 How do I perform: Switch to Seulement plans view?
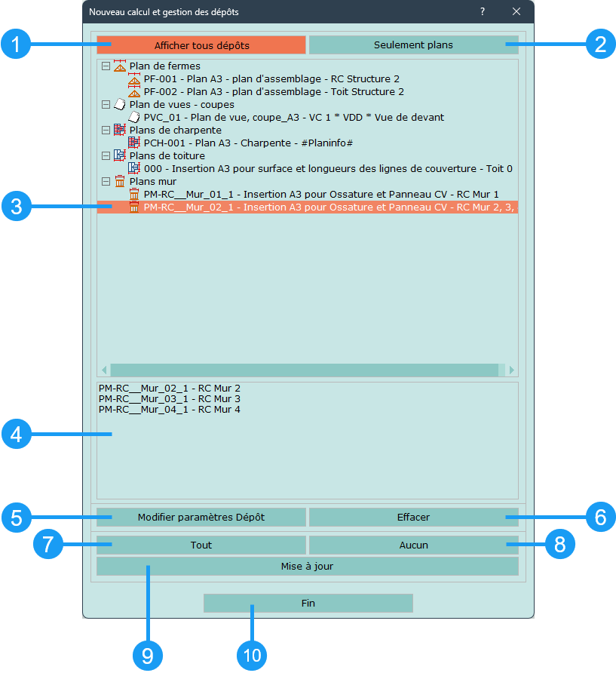coord(413,45)
